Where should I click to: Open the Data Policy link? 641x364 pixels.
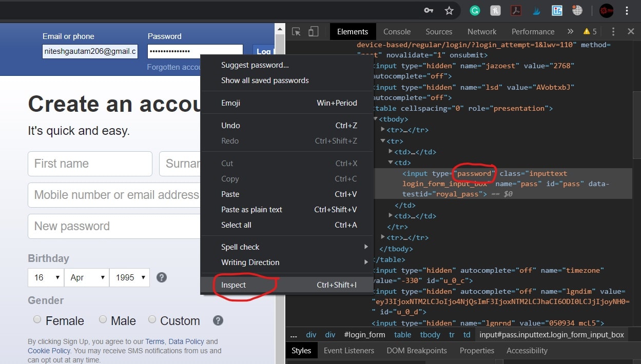186,341
